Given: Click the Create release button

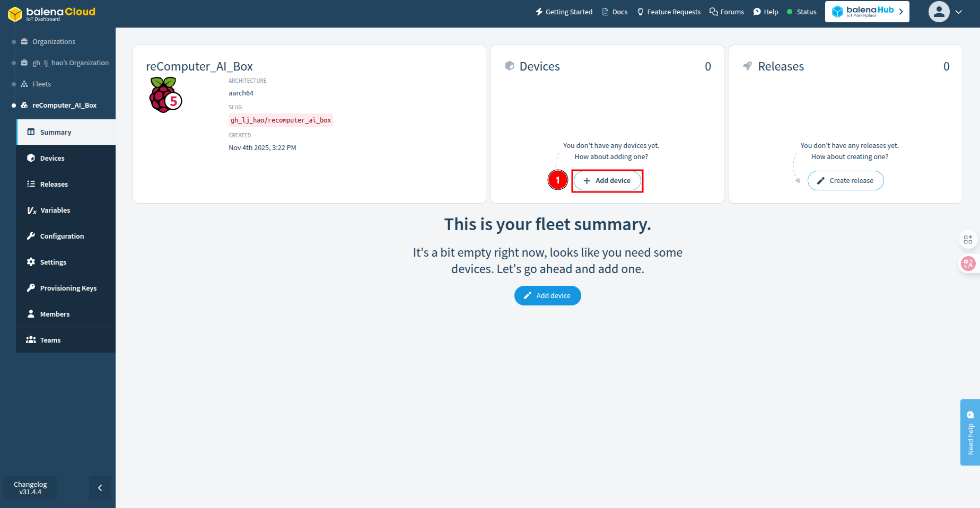Looking at the screenshot, I should (845, 180).
